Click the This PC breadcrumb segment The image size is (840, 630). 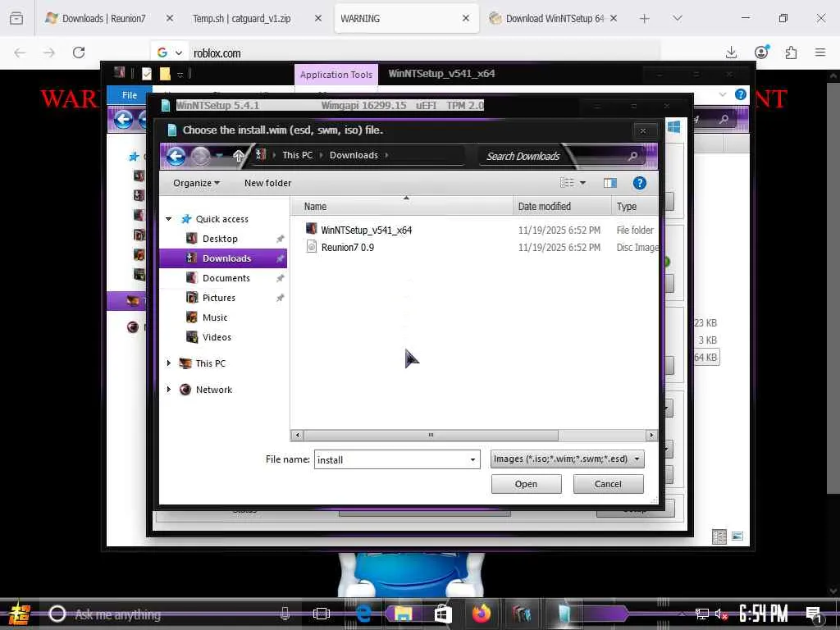coord(297,155)
